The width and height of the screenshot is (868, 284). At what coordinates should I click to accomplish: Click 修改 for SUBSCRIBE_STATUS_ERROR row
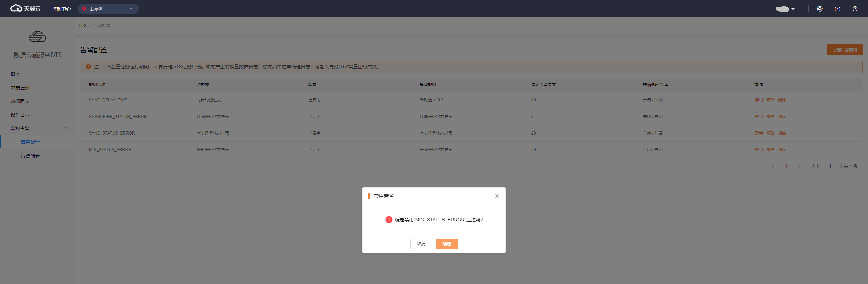(x=770, y=117)
